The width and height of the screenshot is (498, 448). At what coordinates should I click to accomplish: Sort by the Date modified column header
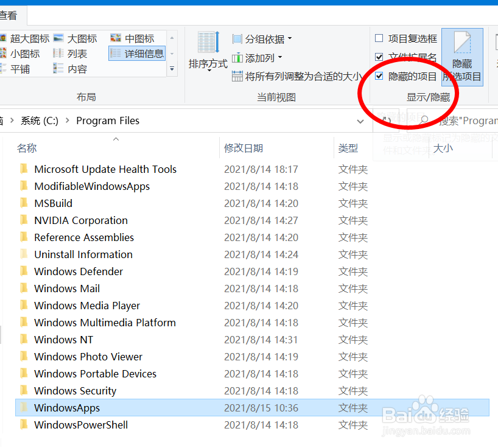pos(244,149)
